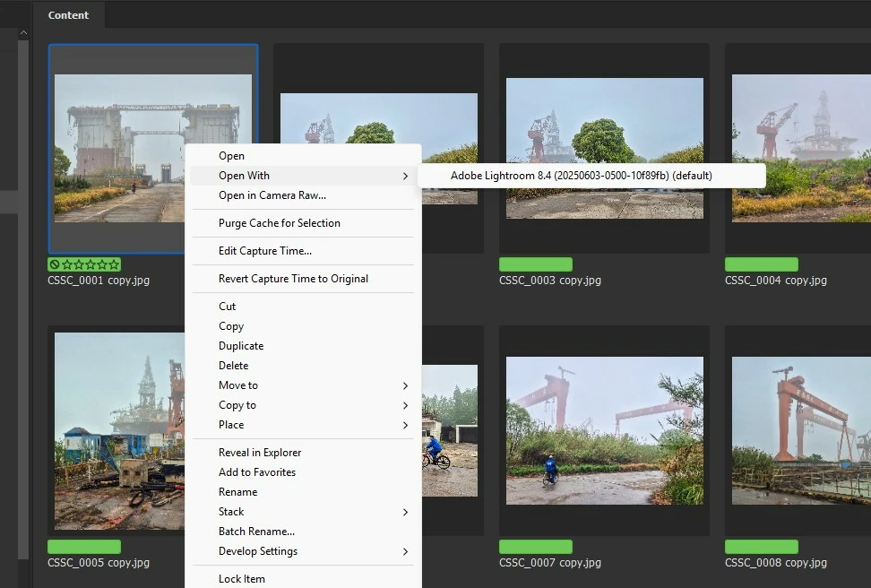Select the CSSC_0005 copy.jpg thumbnail image

point(119,431)
